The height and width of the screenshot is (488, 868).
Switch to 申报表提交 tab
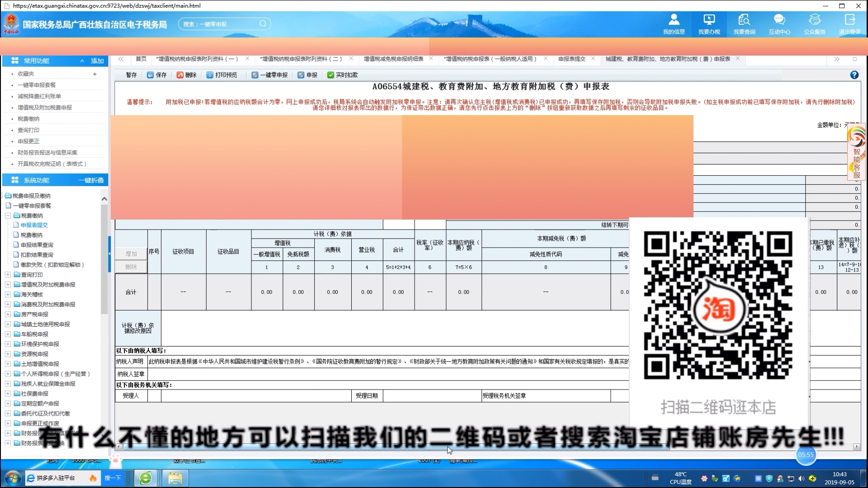pos(571,59)
